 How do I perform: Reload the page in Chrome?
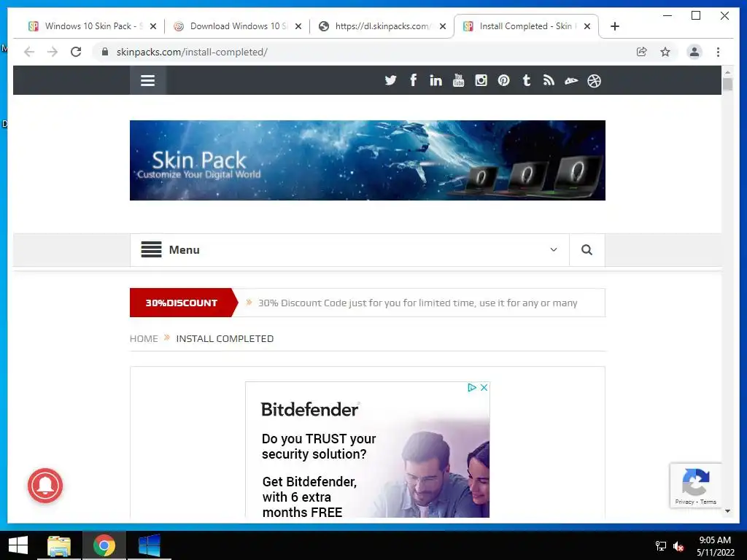(x=76, y=52)
